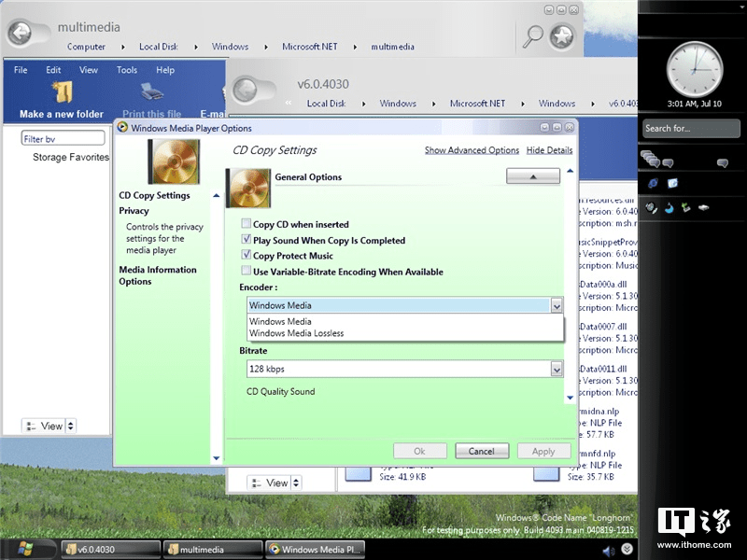Select Windows Media Lossless from the Encoder dropdown
747x560 pixels.
click(295, 333)
